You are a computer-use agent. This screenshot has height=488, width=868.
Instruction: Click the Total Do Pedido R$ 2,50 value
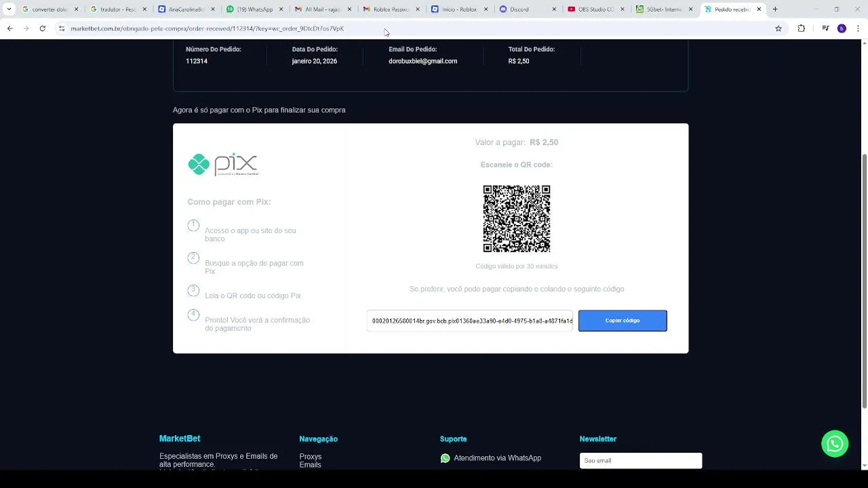(x=519, y=61)
